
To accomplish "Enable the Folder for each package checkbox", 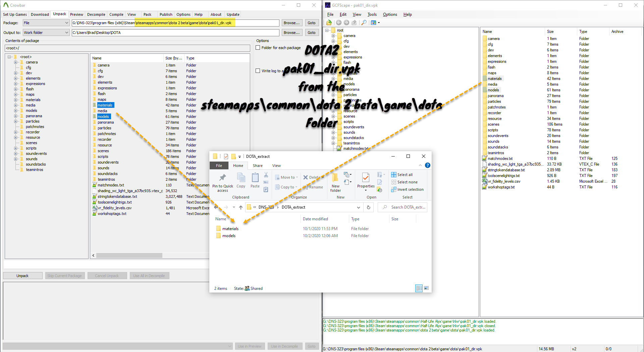I will (258, 48).
